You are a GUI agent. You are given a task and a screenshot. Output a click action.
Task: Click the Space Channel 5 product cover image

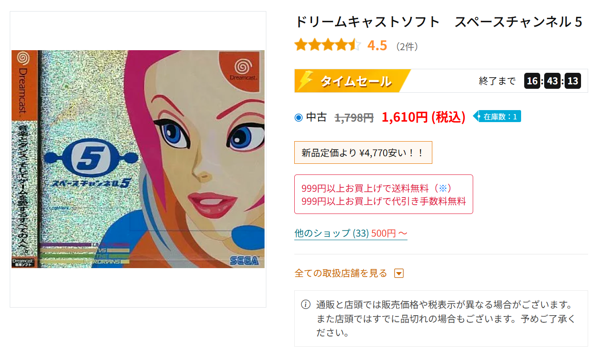[138, 159]
